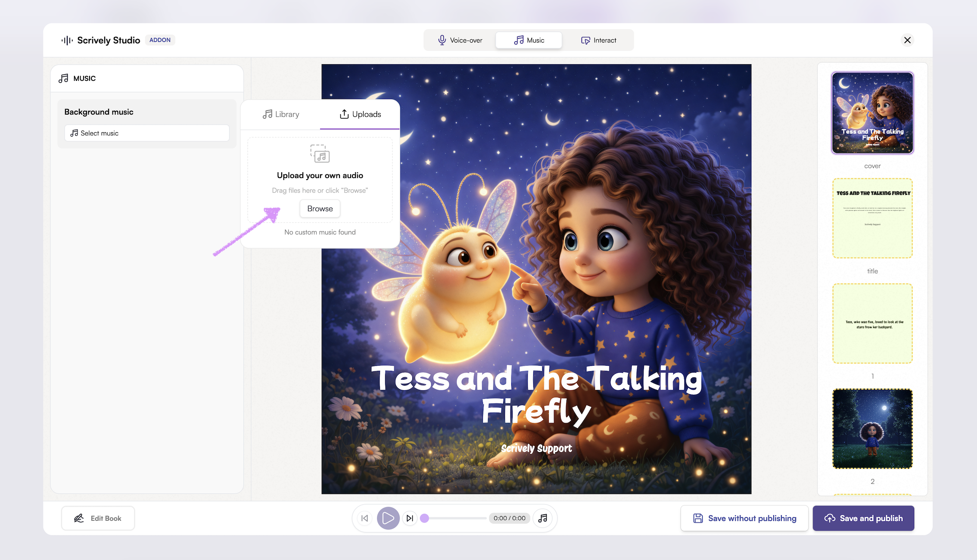Screen dimensions: 977x560
Task: Select the title page thumbnail
Action: (872, 218)
